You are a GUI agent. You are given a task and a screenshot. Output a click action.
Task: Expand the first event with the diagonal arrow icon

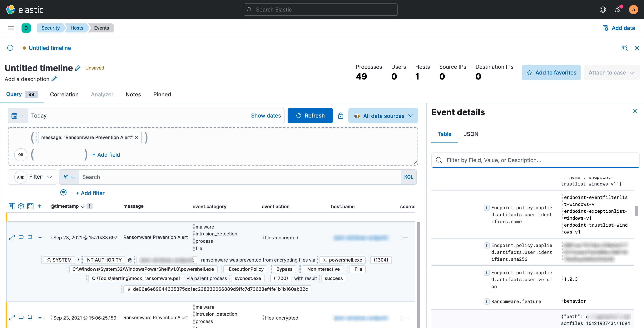pyautogui.click(x=12, y=237)
